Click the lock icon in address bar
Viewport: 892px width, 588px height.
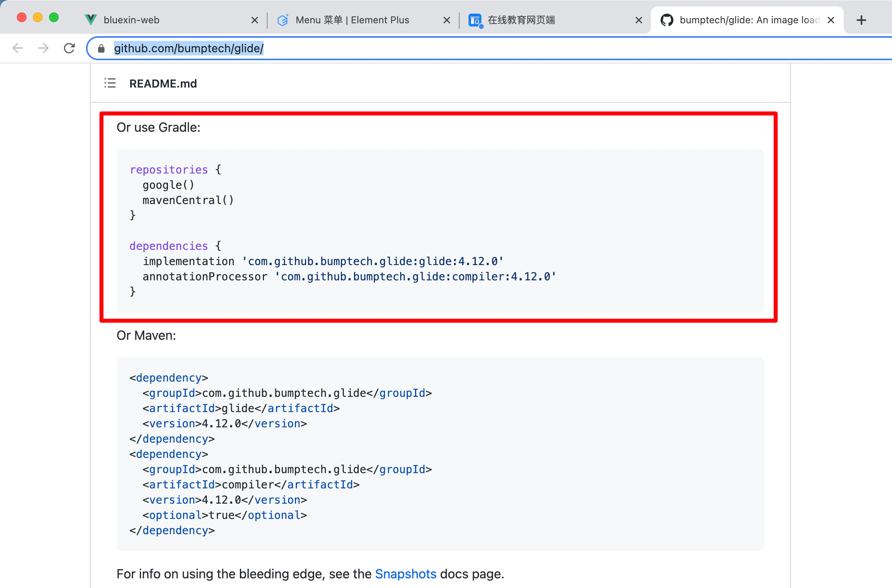[x=101, y=49]
